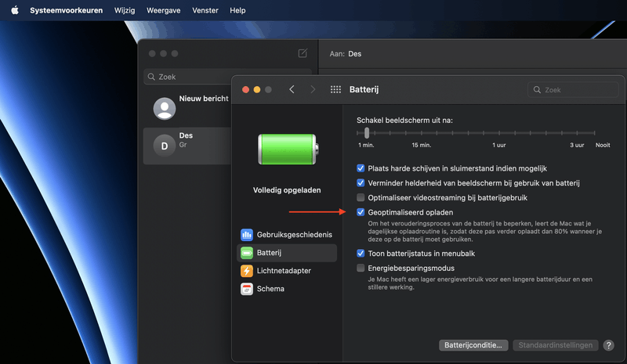Click the Volledig opgeladen status text
The height and width of the screenshot is (364, 627).
[287, 190]
